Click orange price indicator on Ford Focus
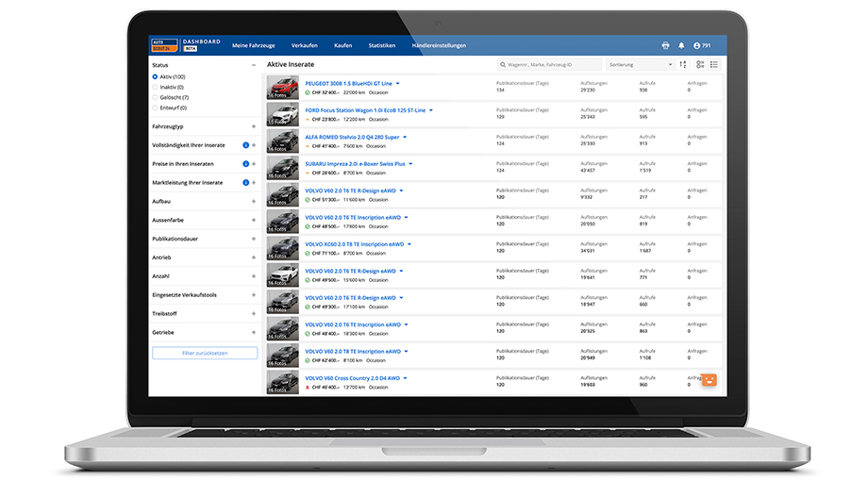 pos(308,119)
